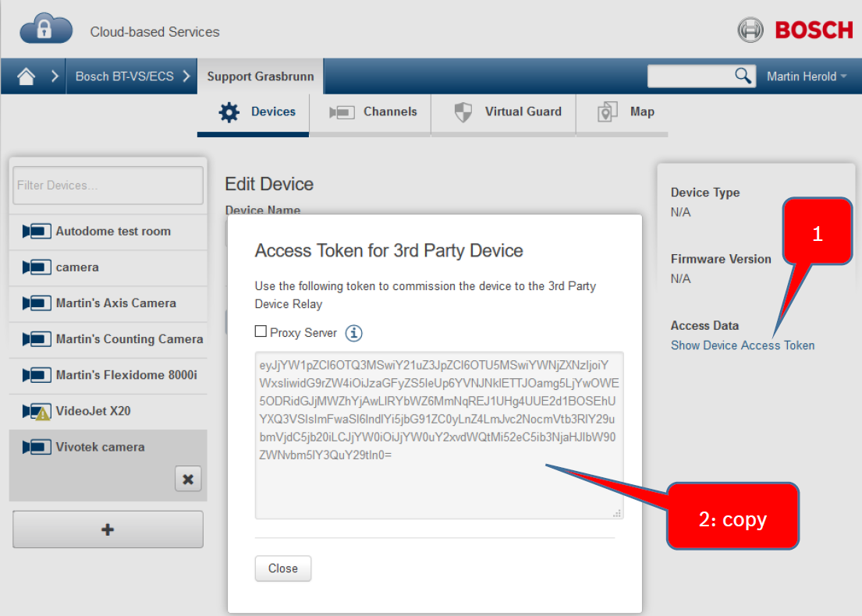Click the Bosch logo emblem

tap(750, 30)
